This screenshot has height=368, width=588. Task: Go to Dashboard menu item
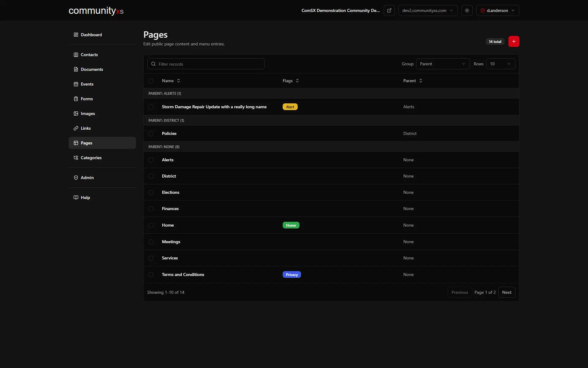(102, 35)
